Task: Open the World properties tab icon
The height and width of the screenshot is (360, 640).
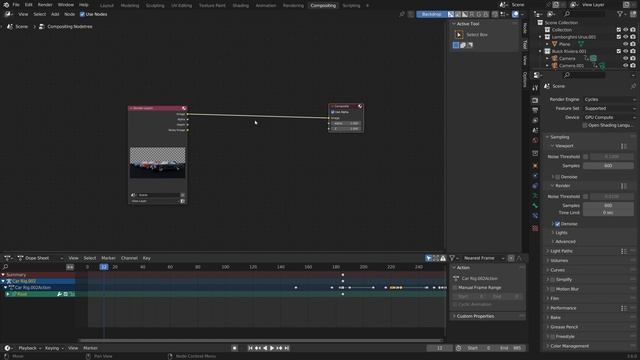Action: tap(535, 140)
